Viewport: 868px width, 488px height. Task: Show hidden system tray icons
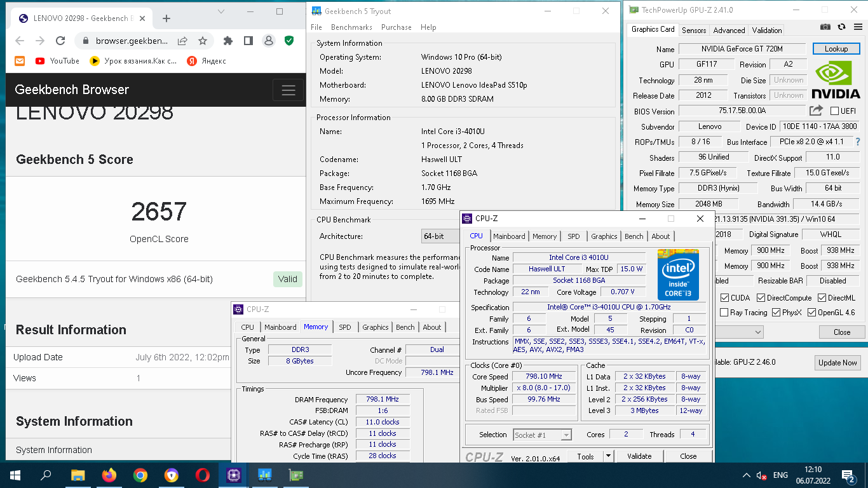747,475
